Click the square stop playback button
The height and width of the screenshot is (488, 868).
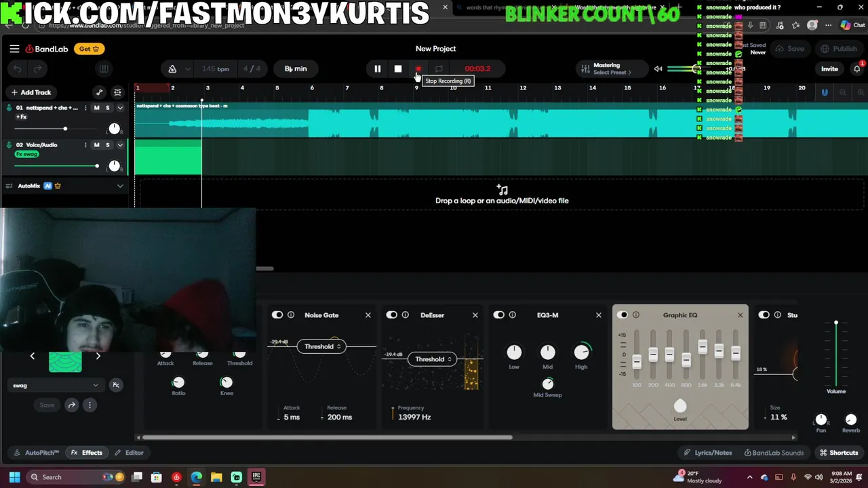(x=398, y=68)
